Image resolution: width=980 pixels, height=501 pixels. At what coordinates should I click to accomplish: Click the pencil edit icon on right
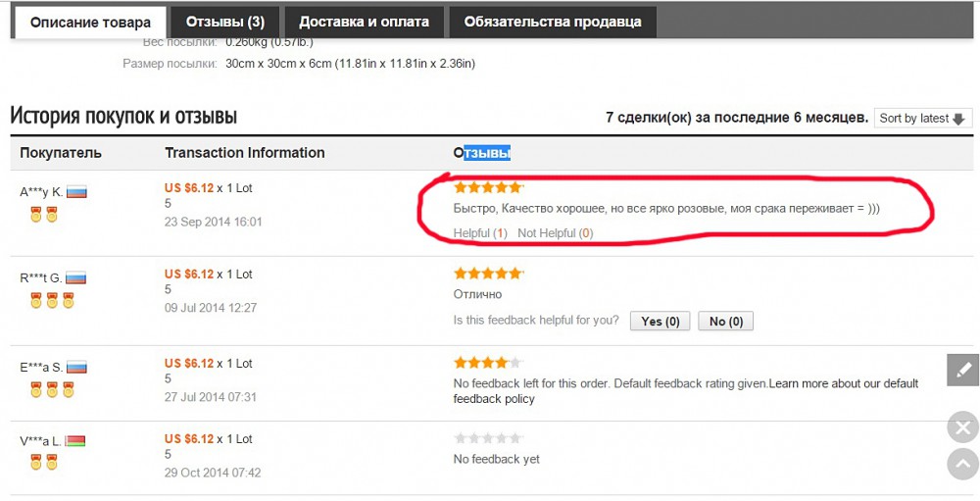(x=963, y=369)
